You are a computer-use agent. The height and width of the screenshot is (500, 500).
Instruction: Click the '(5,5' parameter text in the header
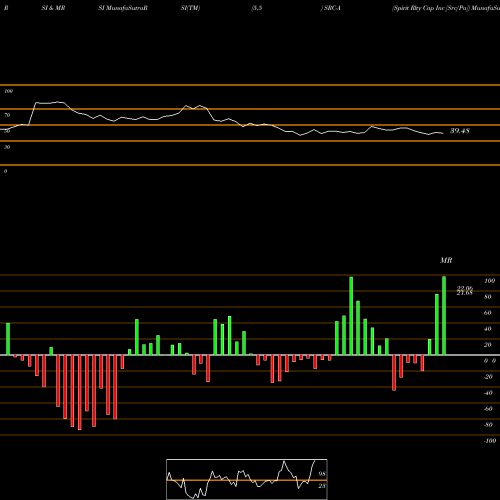(257, 8)
